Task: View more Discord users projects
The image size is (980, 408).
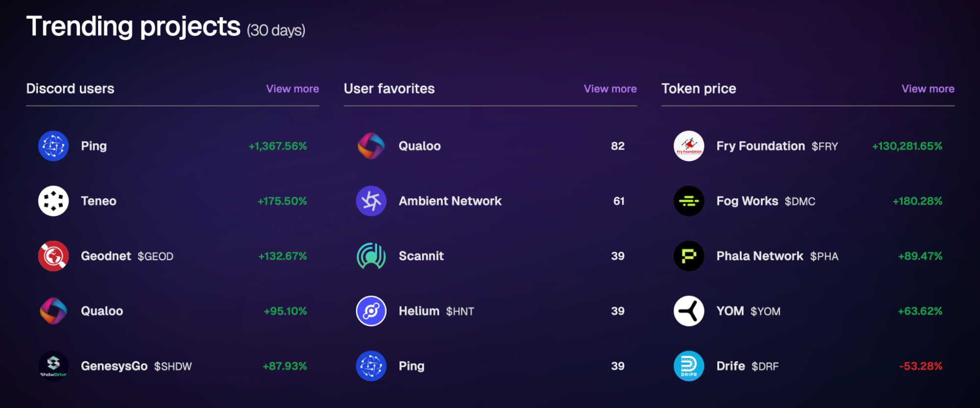Action: tap(293, 89)
